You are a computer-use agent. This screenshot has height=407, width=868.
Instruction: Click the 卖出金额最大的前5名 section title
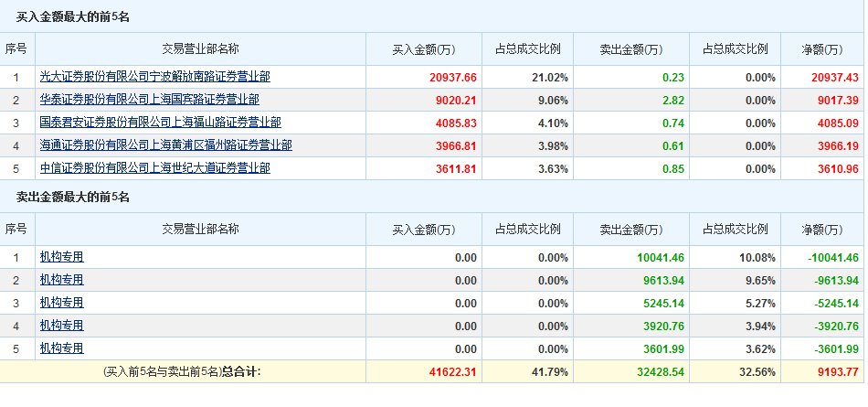coord(73,197)
